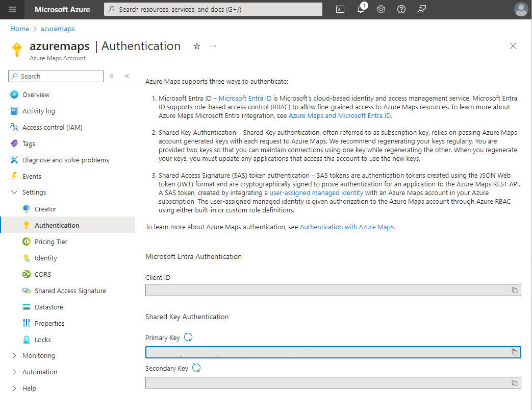Follow the user-assigned managed identity link
Screen dimensions: 532x410
316,193
